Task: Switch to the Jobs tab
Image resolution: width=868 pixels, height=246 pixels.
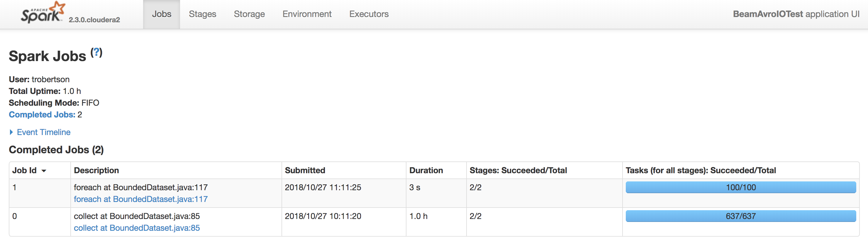Action: click(x=161, y=14)
